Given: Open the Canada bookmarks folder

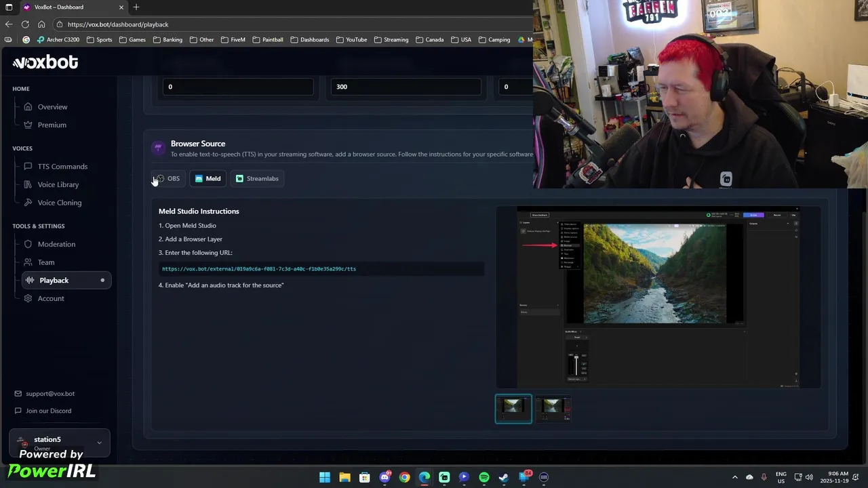Looking at the screenshot, I should pos(429,39).
